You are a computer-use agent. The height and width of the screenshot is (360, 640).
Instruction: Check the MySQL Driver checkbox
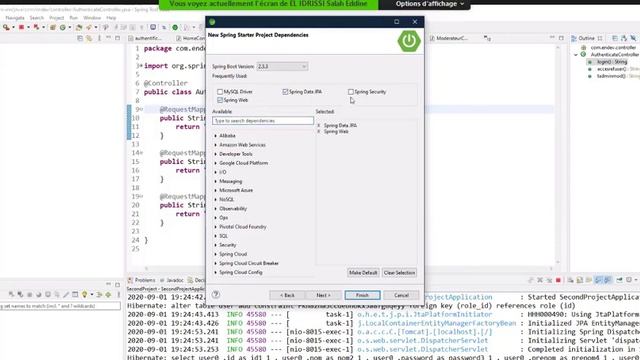coord(220,92)
